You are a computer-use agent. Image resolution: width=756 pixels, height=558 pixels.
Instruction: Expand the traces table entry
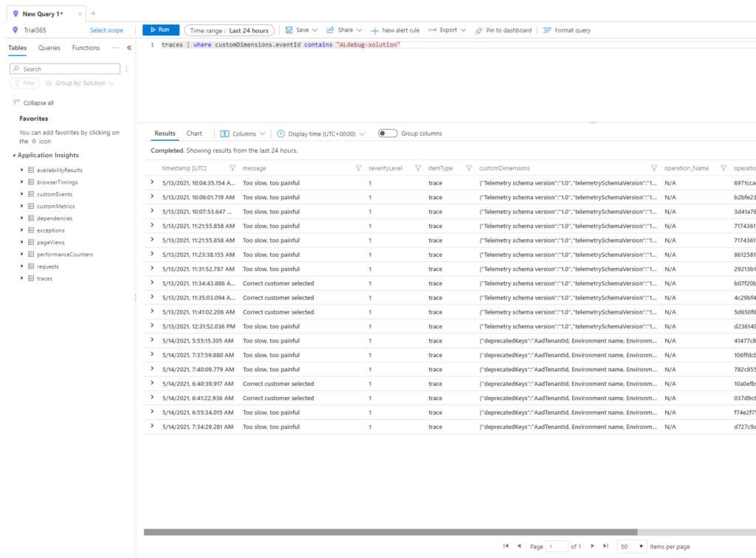pyautogui.click(x=20, y=278)
